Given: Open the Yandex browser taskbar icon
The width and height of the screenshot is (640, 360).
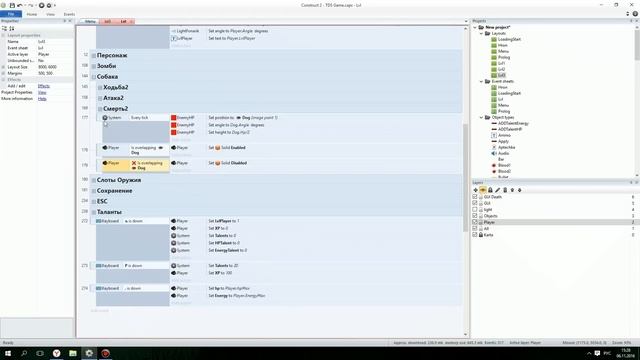Looking at the screenshot, I should click(57, 353).
